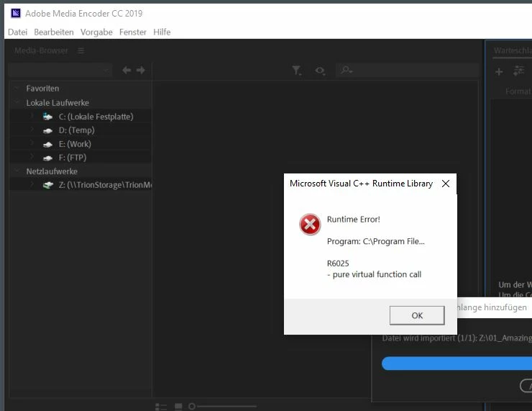
Task: Close the Microsoft Visual C++ Runtime Library dialog
Action: pos(446,184)
